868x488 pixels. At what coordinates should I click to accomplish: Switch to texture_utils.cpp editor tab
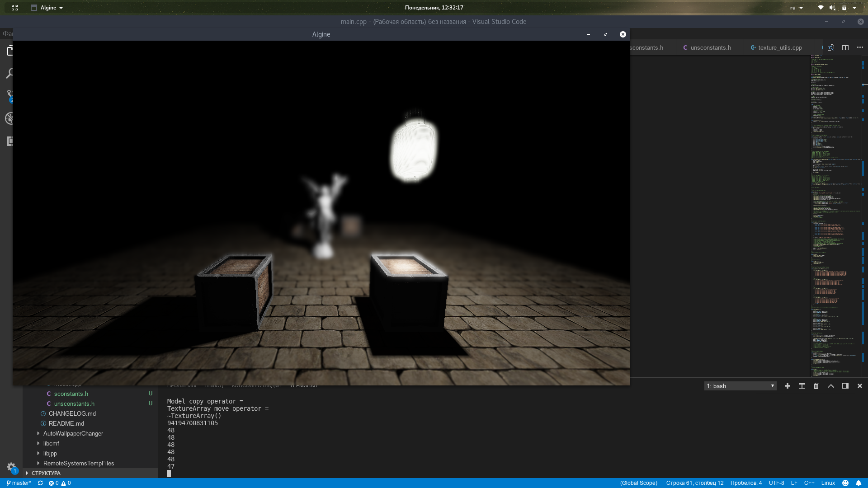pyautogui.click(x=779, y=47)
